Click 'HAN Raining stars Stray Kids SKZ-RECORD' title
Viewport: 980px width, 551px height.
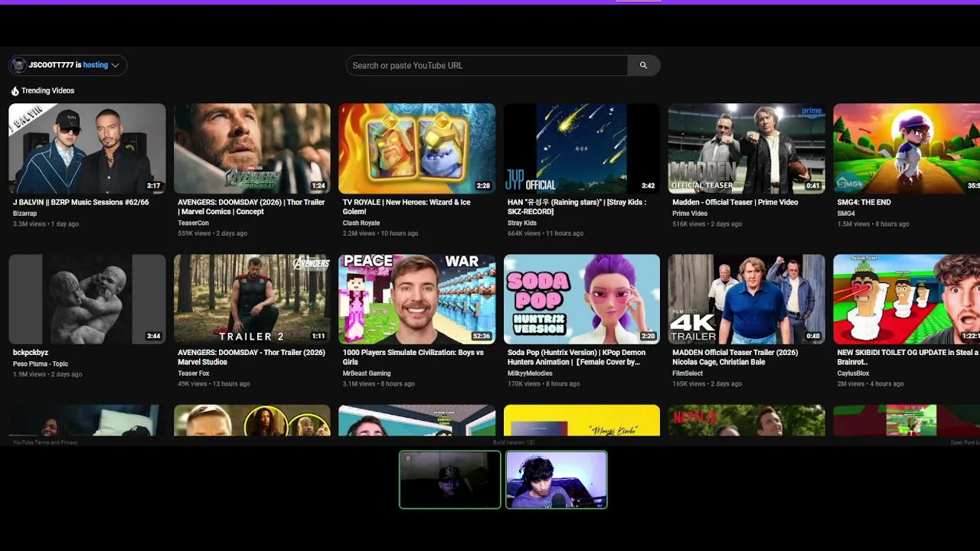(577, 207)
